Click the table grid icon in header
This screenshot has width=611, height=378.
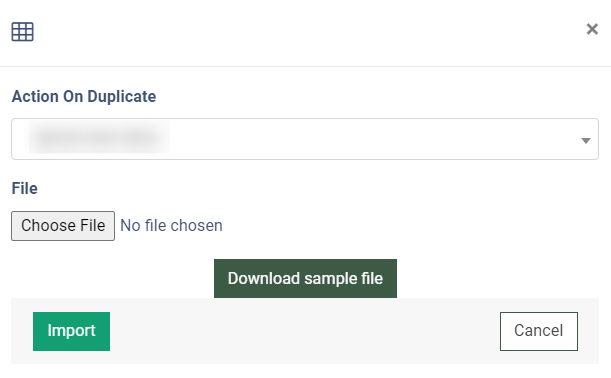(22, 32)
